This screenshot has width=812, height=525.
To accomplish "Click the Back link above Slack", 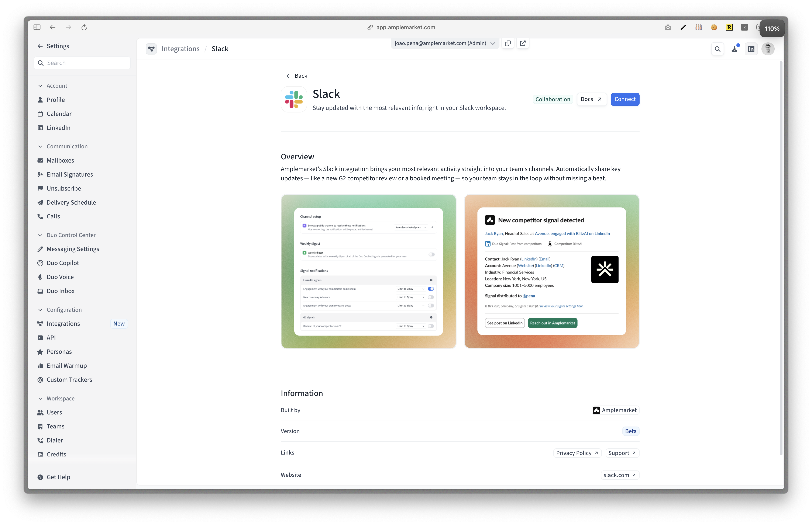I will coord(297,76).
